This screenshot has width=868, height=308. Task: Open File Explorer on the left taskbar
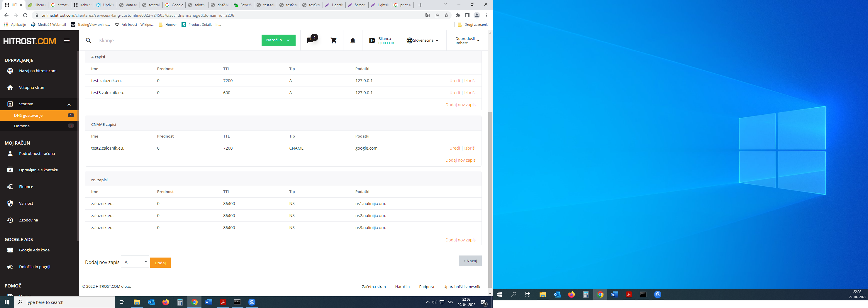click(137, 302)
